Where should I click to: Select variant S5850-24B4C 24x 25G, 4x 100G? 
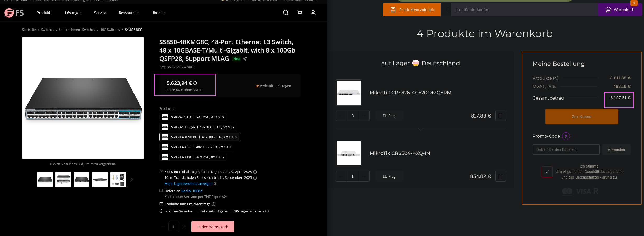[x=193, y=117]
